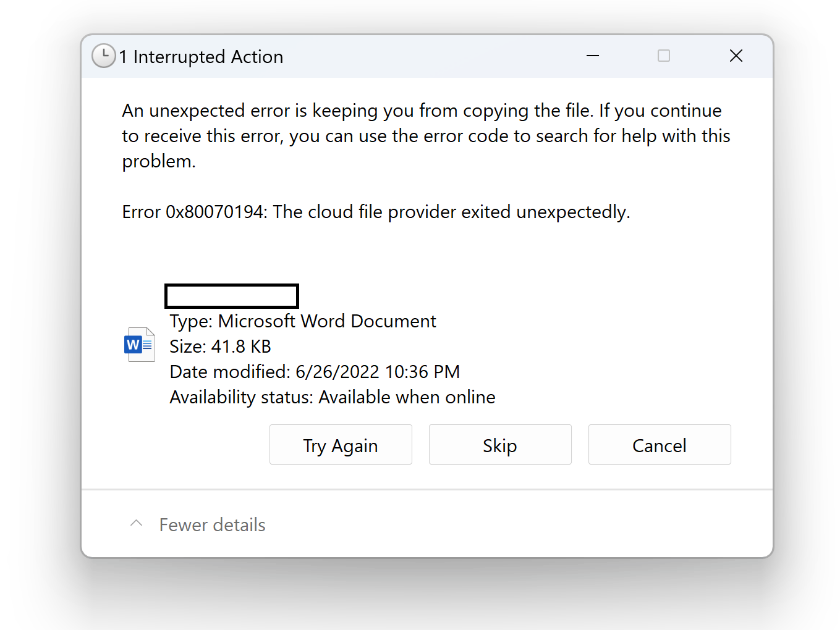Click the error code 0x80070194 text
The image size is (840, 630).
(x=214, y=212)
